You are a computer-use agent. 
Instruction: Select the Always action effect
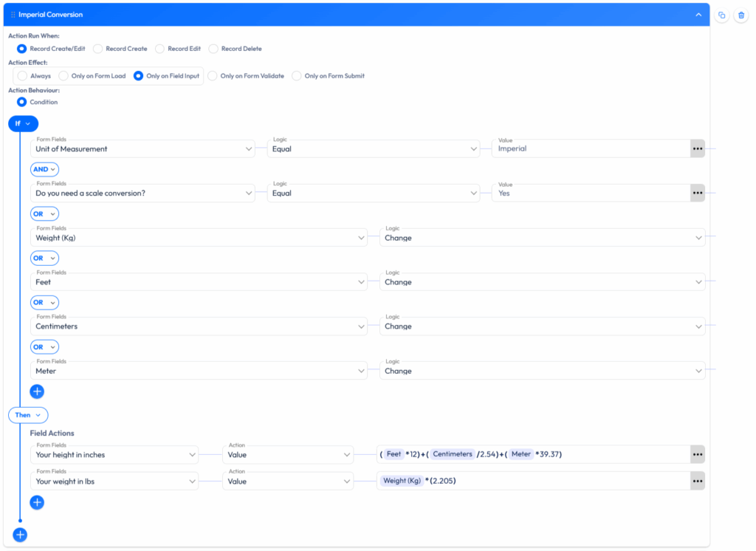point(22,75)
